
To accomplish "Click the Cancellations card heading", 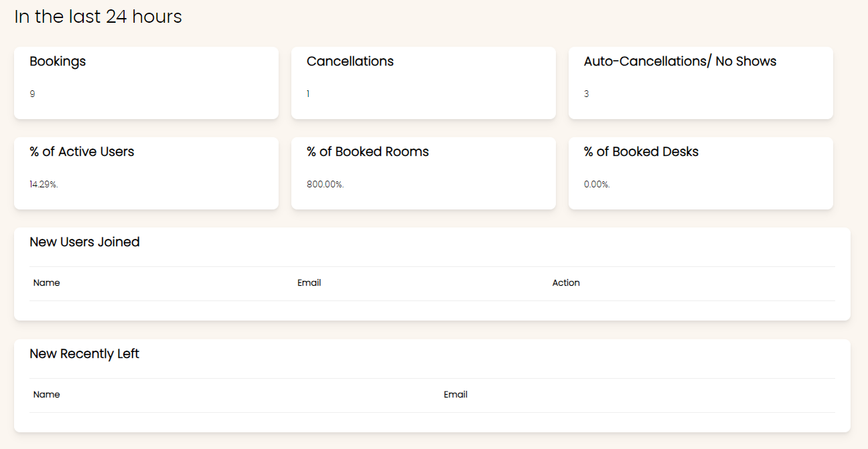I will (350, 61).
